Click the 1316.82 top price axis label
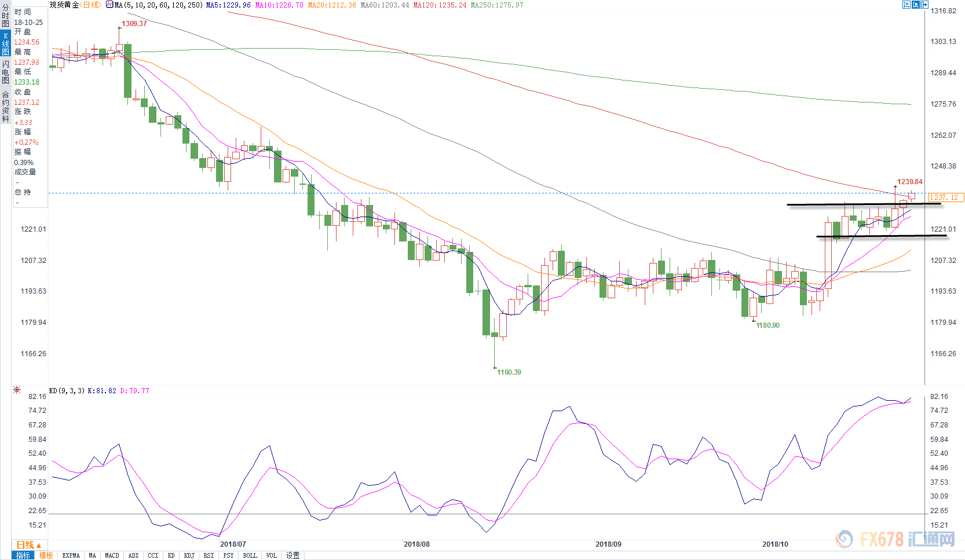Screen dimensions: 965x560 (943, 11)
